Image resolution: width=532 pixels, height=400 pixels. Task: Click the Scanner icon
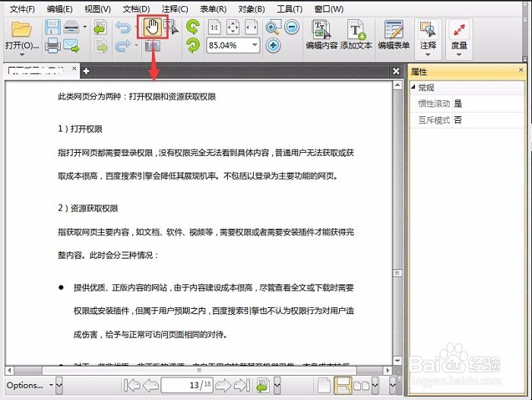click(x=71, y=27)
